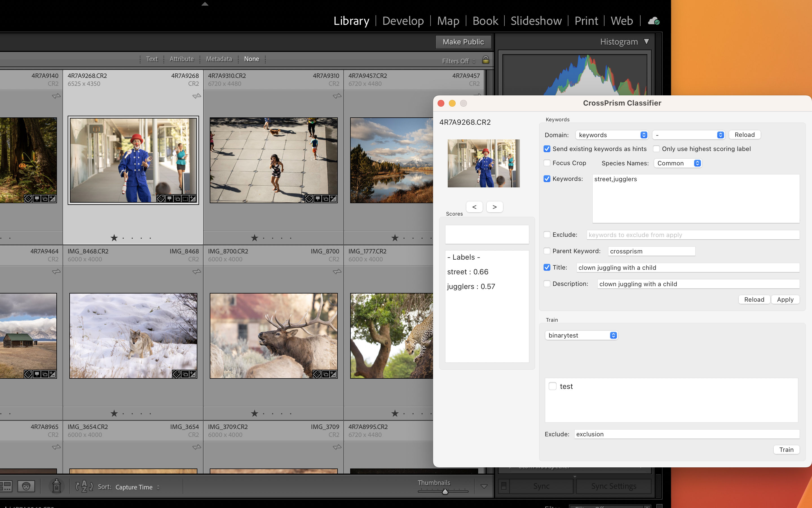Open Species Names Common dropdown
This screenshot has width=812, height=508.
coord(678,163)
